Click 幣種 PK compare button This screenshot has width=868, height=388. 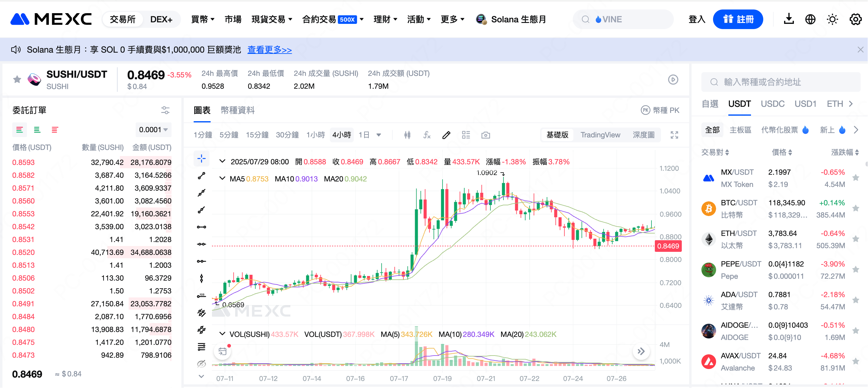[660, 110]
